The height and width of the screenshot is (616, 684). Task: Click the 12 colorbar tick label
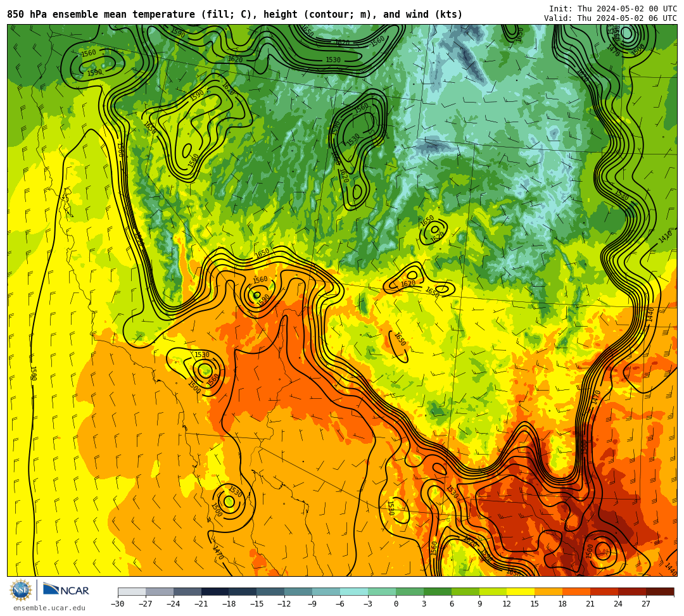[x=507, y=604]
